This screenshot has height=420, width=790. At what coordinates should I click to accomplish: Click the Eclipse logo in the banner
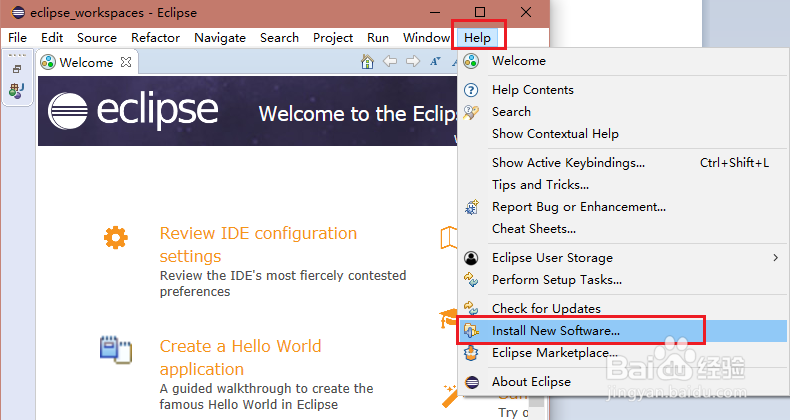(134, 111)
